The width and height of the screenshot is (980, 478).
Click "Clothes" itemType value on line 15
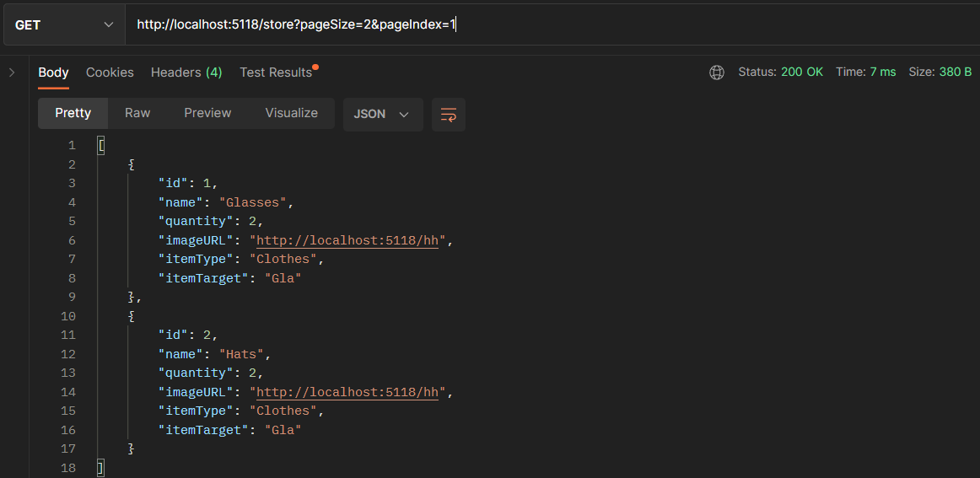(283, 411)
